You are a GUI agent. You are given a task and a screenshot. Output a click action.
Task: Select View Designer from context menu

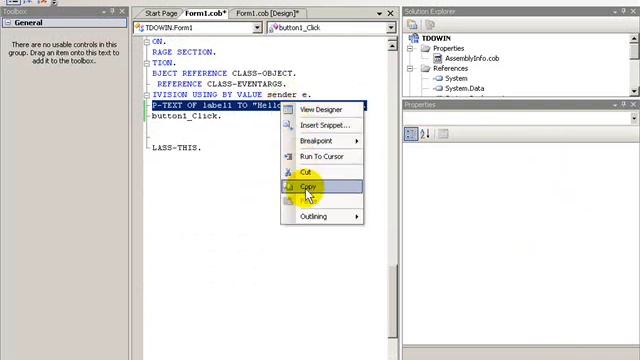[322, 109]
